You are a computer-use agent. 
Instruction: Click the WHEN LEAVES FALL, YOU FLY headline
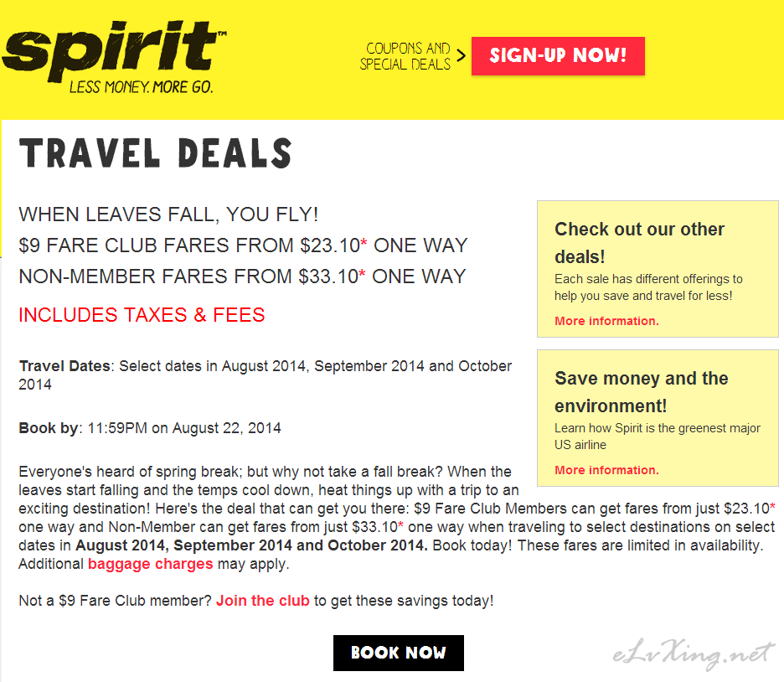pyautogui.click(x=168, y=214)
